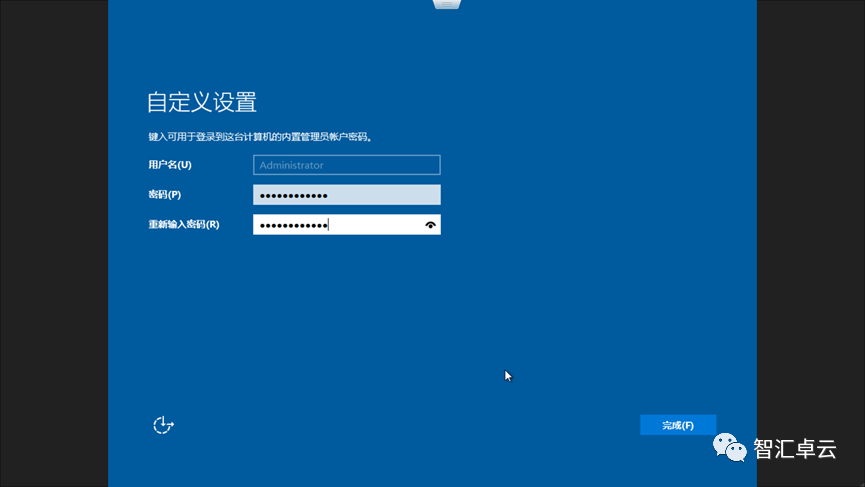
Task: Click the 用户名(U) label
Action: point(170,165)
